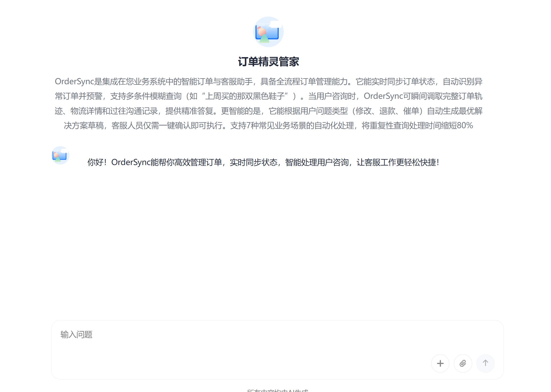This screenshot has width=551, height=392.
Task: Click the cut-off AI disclaimer at page bottom
Action: pos(277,390)
